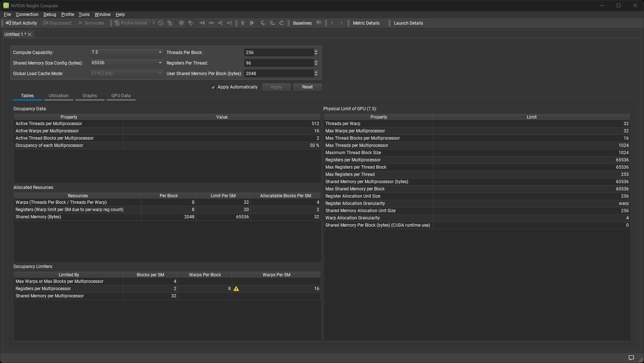Viewport: 644px width, 363px height.
Task: Click User Shared Memory Per Block input field
Action: click(279, 74)
